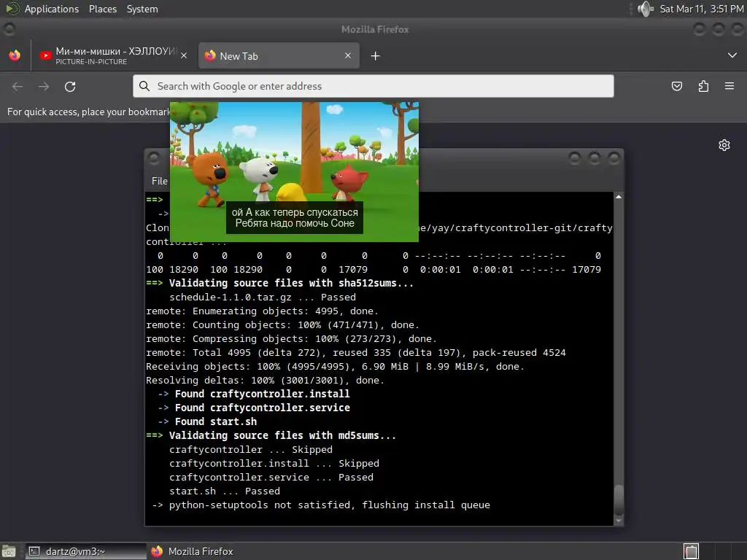Viewport: 747px width, 560px height.
Task: Open the terminal File menu
Action: click(159, 181)
